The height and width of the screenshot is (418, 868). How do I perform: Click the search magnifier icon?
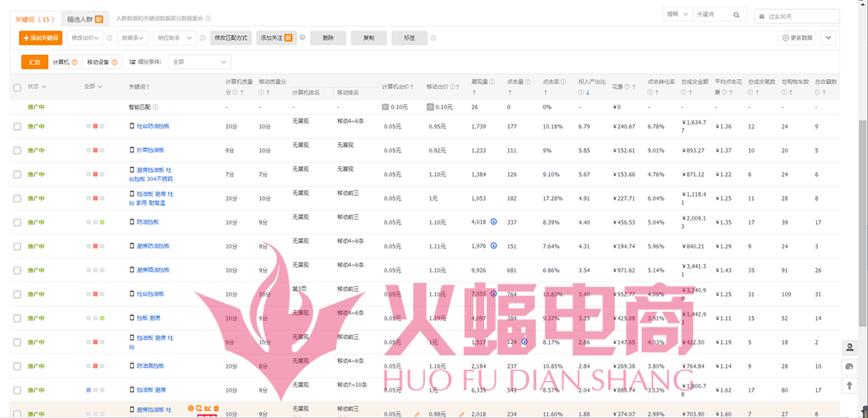tap(736, 15)
